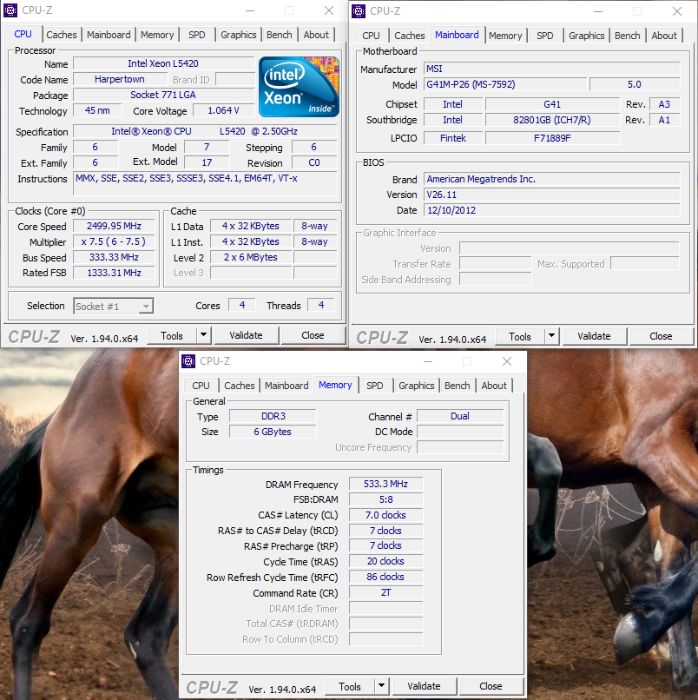Click the 12/10/2012 BIOS date value
The width and height of the screenshot is (698, 700).
[x=552, y=211]
